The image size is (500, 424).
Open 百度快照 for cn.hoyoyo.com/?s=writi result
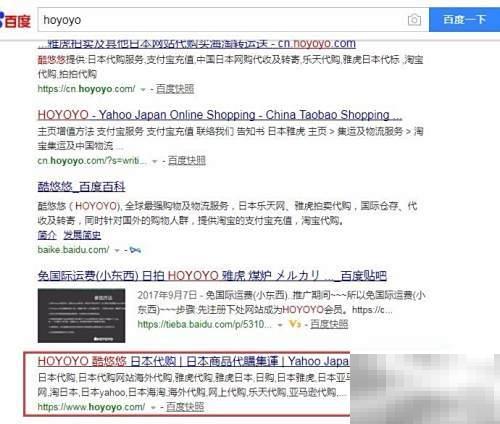pyautogui.click(x=187, y=161)
